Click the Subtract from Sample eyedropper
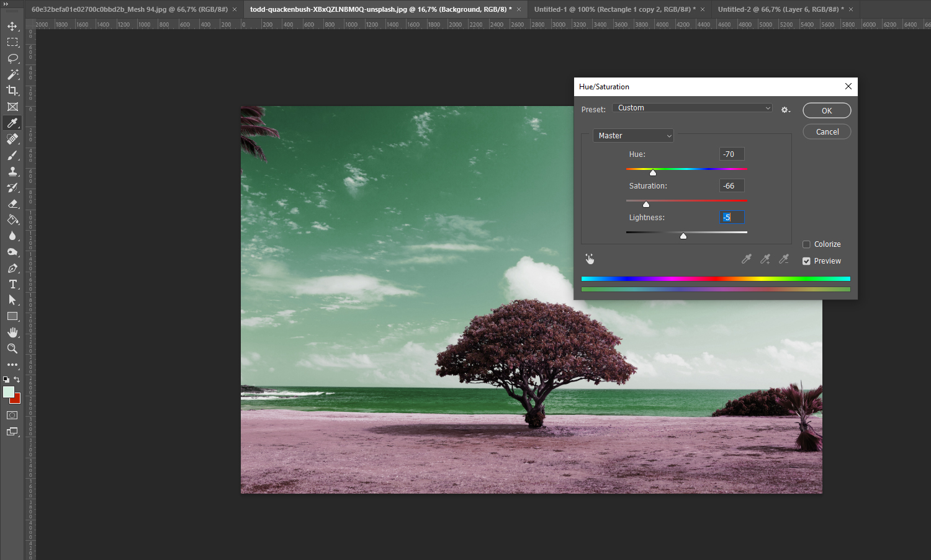The height and width of the screenshot is (560, 931). click(x=784, y=259)
